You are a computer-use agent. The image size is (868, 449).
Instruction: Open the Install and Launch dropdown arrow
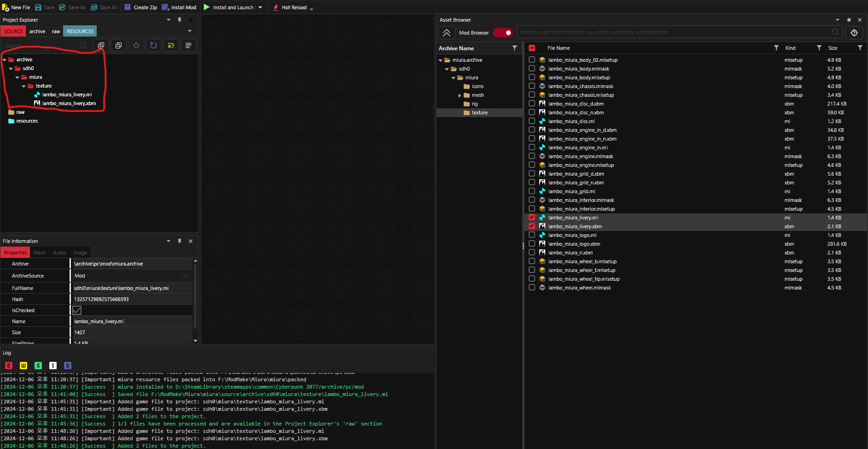pyautogui.click(x=260, y=7)
